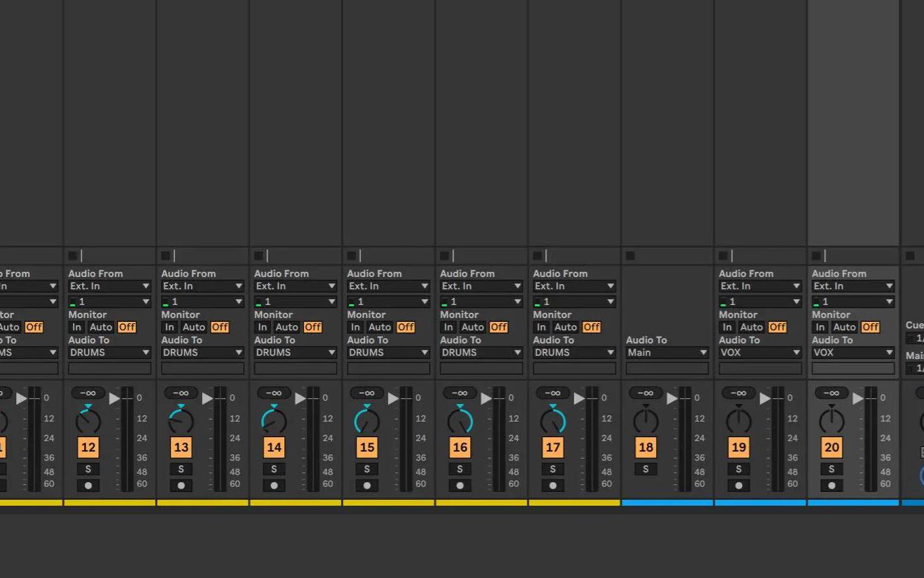Click volume fader handle on track 16
The width and height of the screenshot is (924, 578).
486,397
